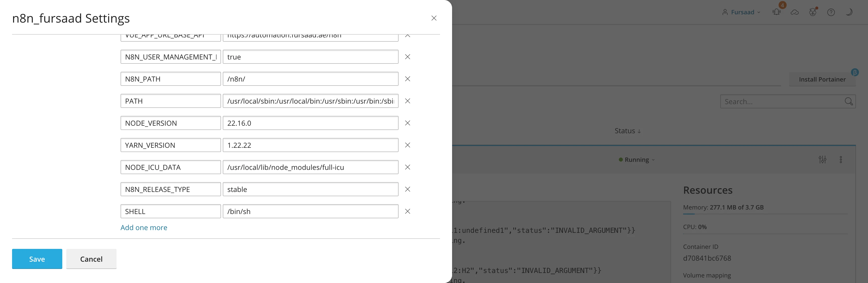
Task: Remove the N8N_PATH variable row
Action: click(407, 79)
